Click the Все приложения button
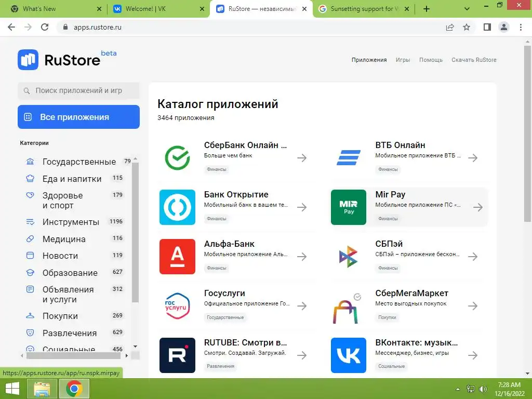The width and height of the screenshot is (532, 399). [x=79, y=117]
